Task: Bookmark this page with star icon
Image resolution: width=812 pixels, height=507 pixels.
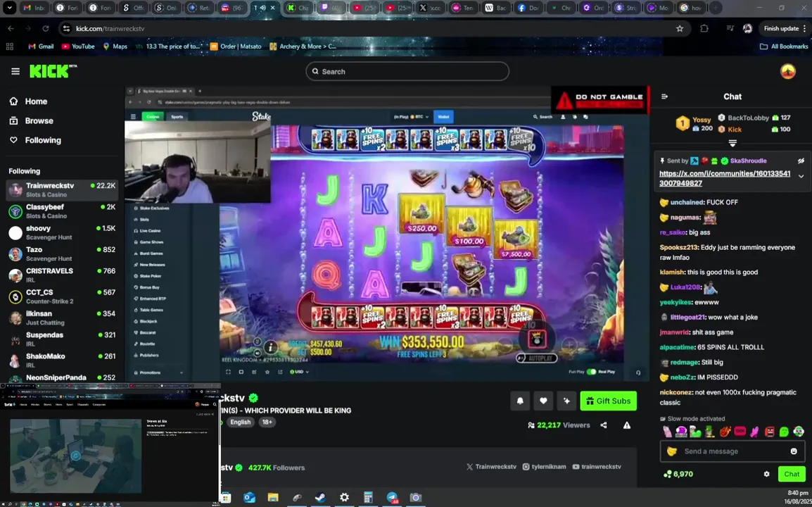Action: coord(680,28)
